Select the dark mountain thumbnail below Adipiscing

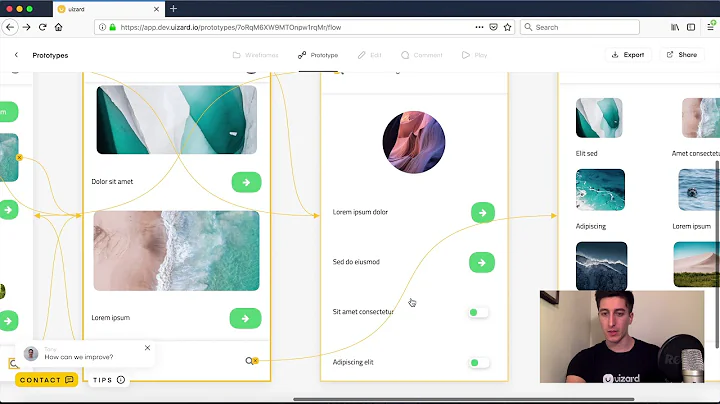click(x=602, y=266)
